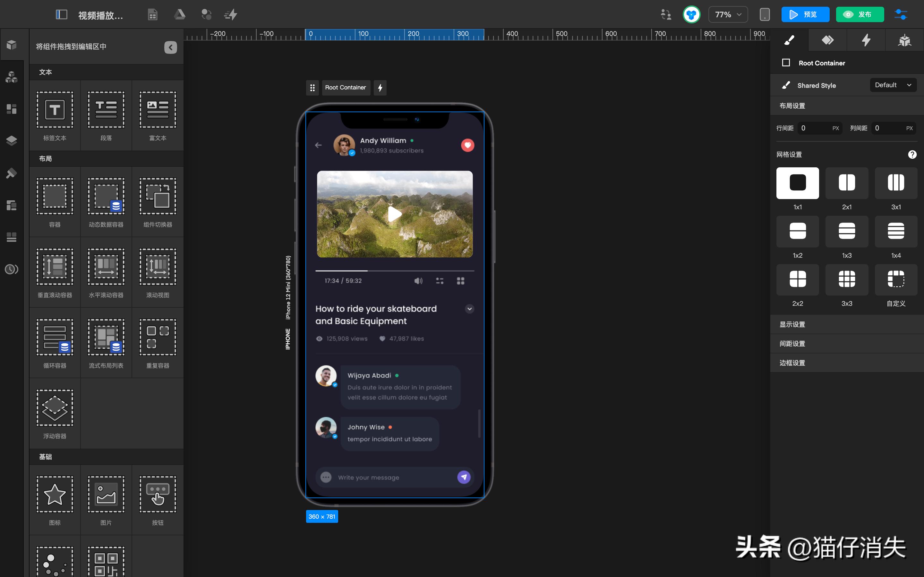Toggle the left sidebar panel icon
Screen dimensions: 924x577
coord(62,14)
